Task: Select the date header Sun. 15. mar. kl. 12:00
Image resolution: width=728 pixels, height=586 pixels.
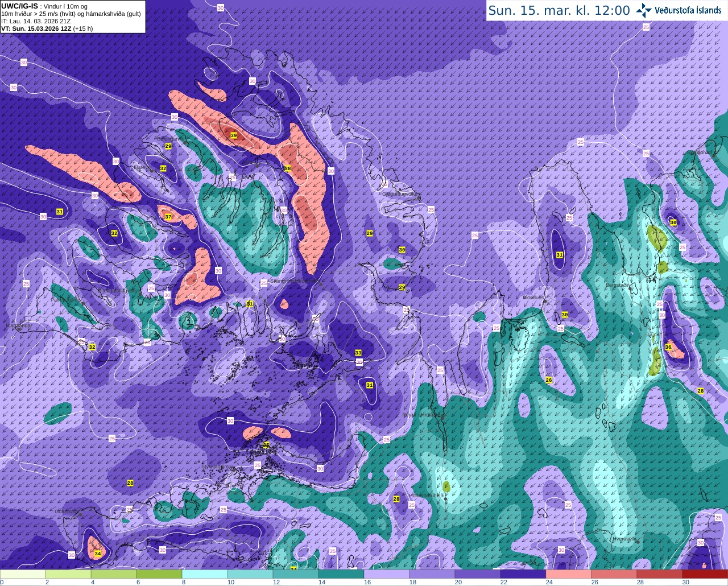Action: point(559,10)
